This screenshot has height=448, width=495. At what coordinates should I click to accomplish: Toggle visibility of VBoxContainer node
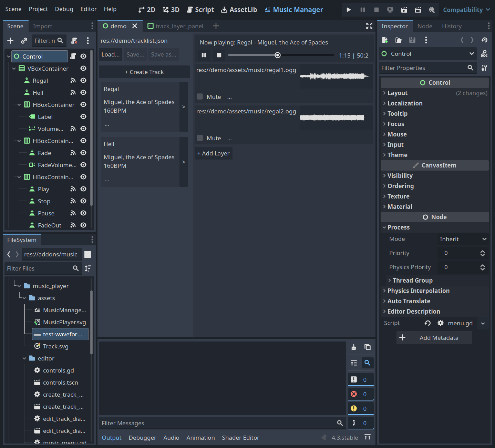click(x=83, y=68)
